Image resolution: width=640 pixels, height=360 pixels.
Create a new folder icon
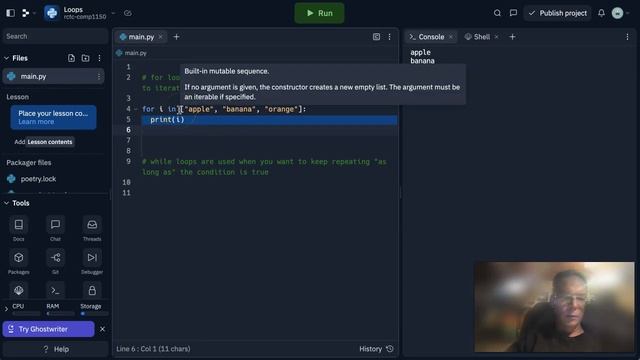click(x=85, y=58)
